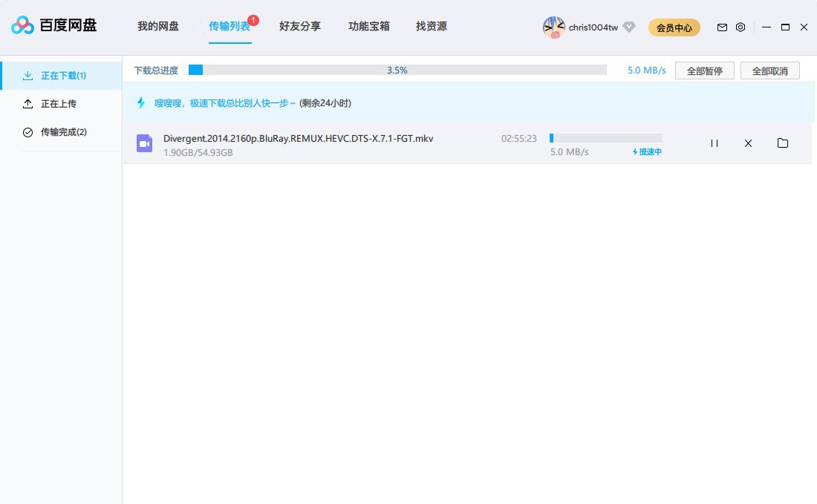Viewport: 817px width, 504px height.
Task: Click the overall download progress bar
Action: [397, 70]
